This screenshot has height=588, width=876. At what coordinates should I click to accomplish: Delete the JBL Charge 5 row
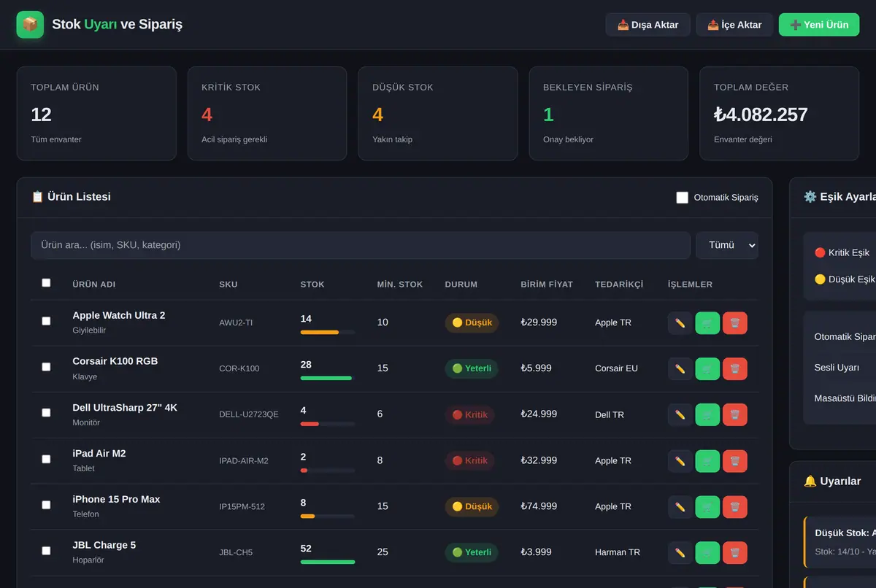click(735, 552)
